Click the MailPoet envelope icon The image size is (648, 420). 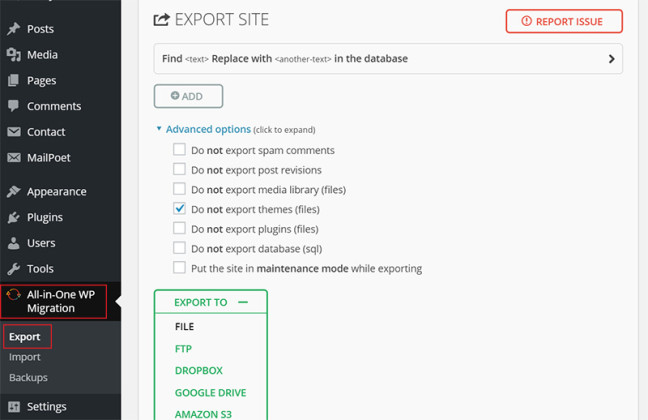(x=14, y=158)
